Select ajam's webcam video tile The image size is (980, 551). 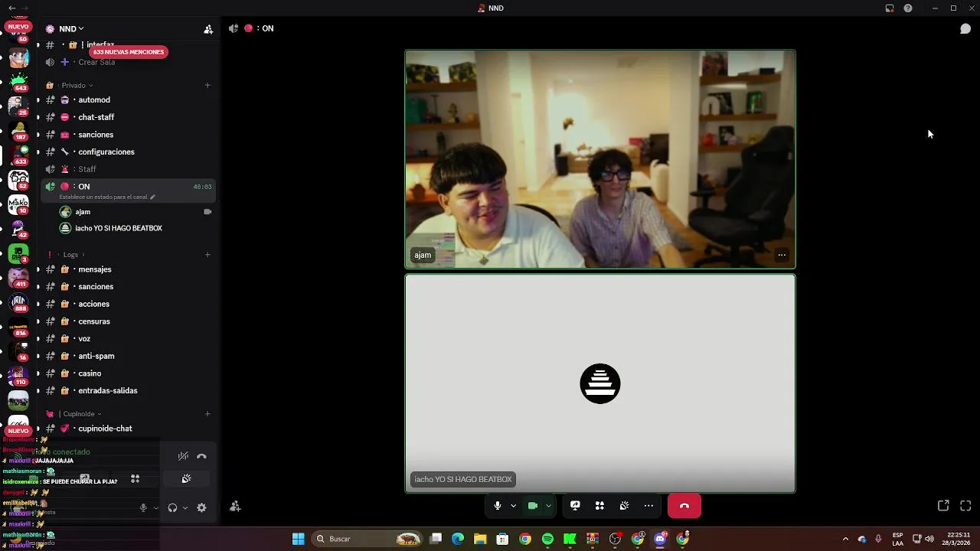click(600, 159)
